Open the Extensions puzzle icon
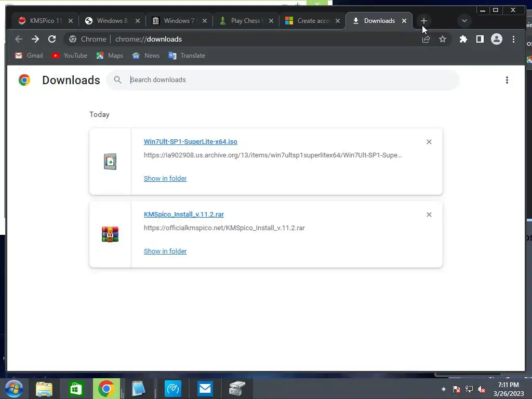The width and height of the screenshot is (532, 399). pyautogui.click(x=463, y=39)
